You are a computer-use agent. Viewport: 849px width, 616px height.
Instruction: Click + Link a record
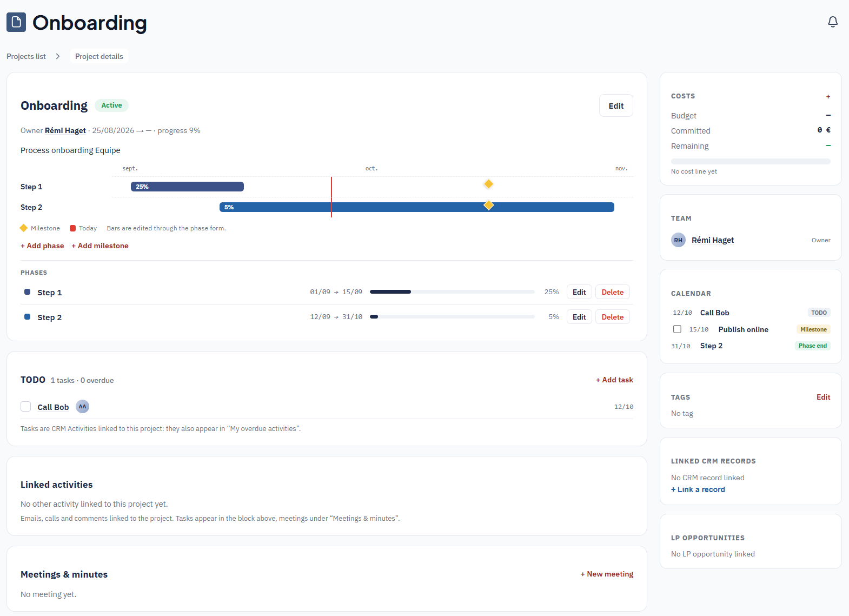[x=698, y=489]
